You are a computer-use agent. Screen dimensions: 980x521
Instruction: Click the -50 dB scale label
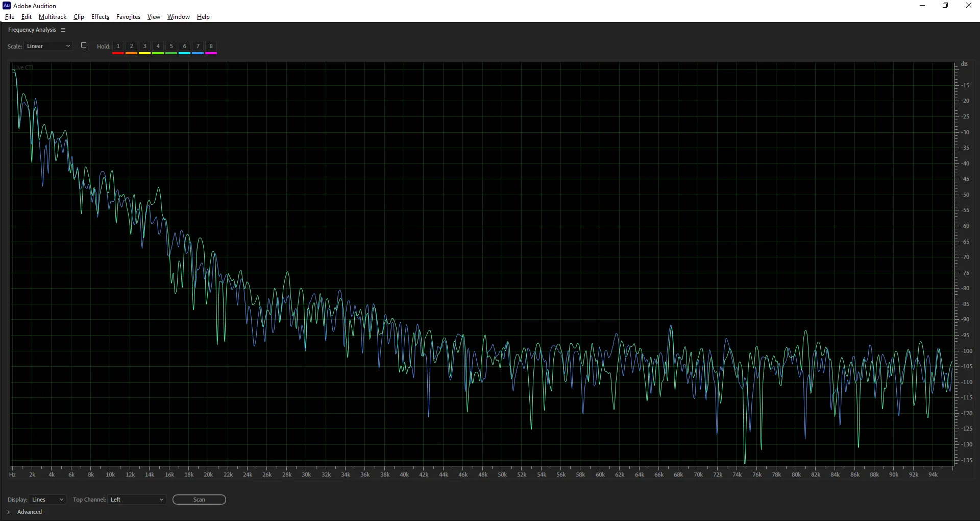(965, 195)
